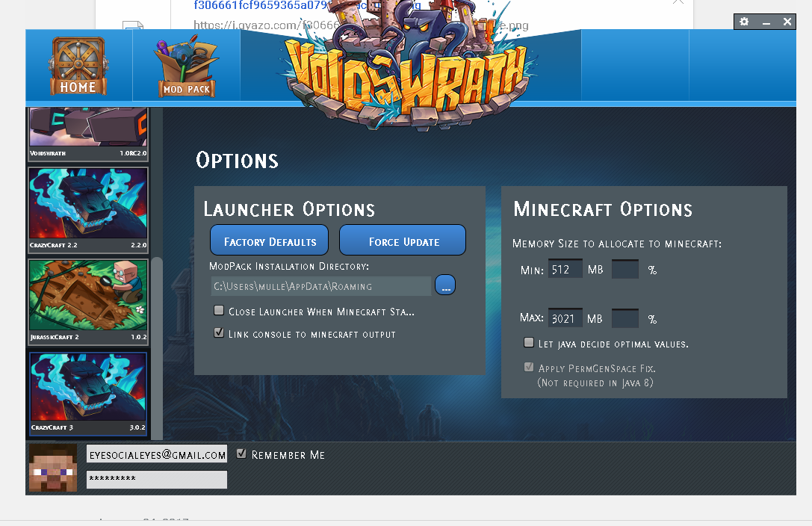Select the Voidswrath 1.0RC2.0 modpack

point(88,133)
